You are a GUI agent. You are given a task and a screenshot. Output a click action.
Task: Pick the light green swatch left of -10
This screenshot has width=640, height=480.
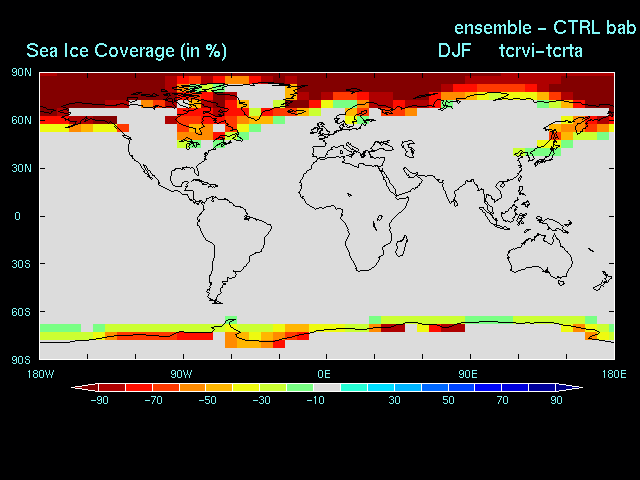pos(300,387)
